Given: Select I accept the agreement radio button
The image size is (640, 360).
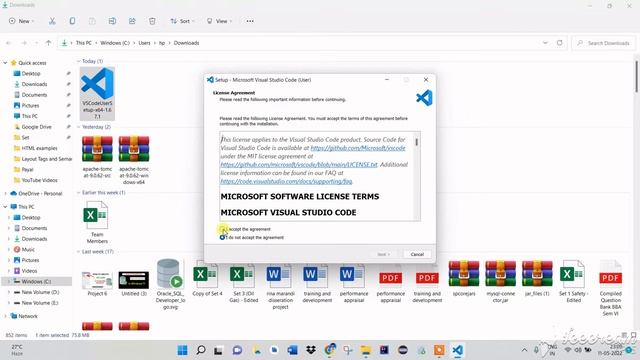Looking at the screenshot, I should 222,229.
